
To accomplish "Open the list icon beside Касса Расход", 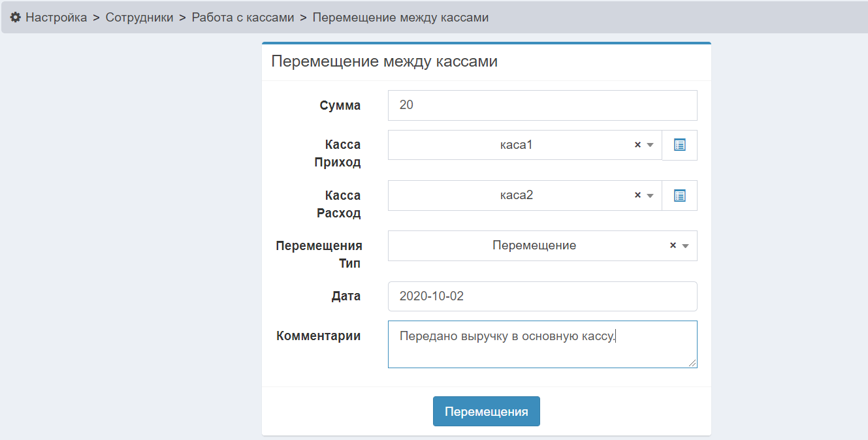I will point(679,195).
